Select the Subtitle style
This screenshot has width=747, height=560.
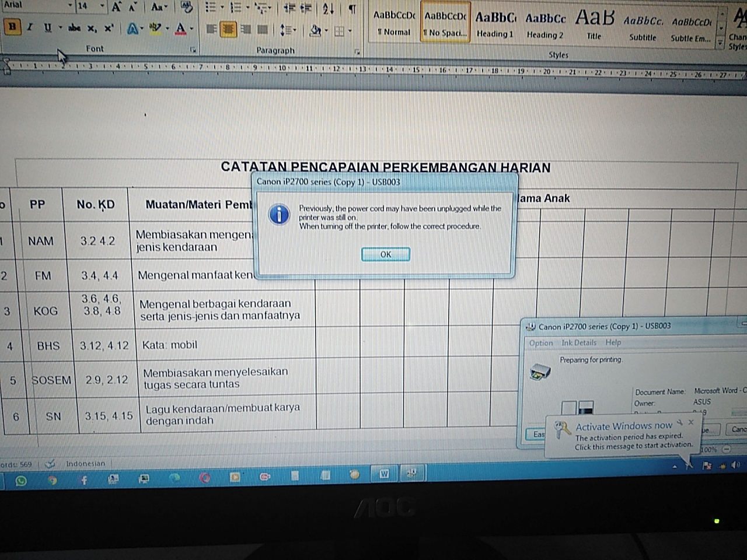click(643, 27)
